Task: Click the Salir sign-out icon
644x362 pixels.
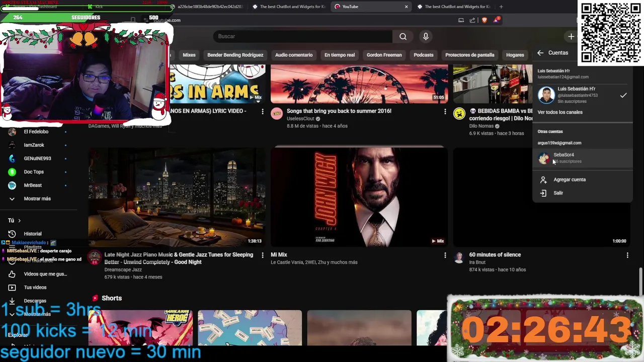Action: (543, 193)
